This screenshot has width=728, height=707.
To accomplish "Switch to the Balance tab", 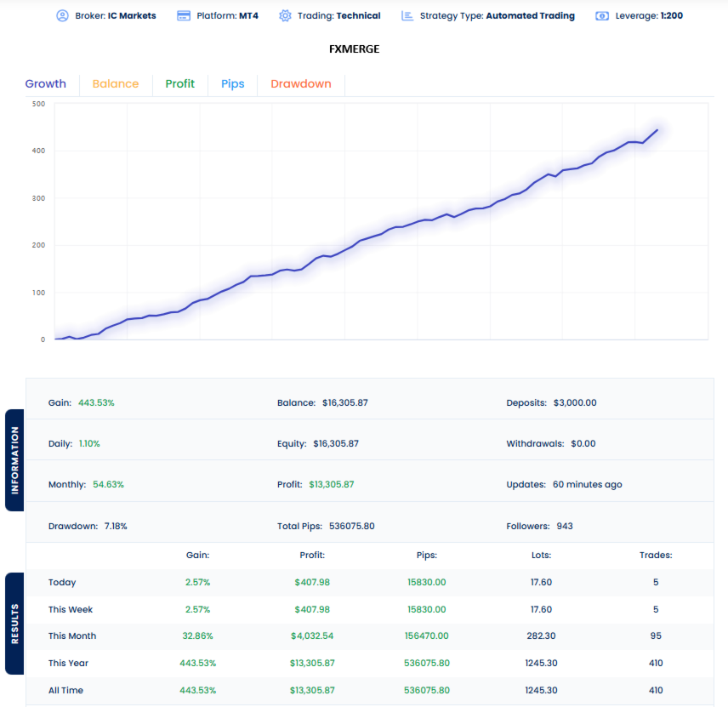I will coord(116,83).
